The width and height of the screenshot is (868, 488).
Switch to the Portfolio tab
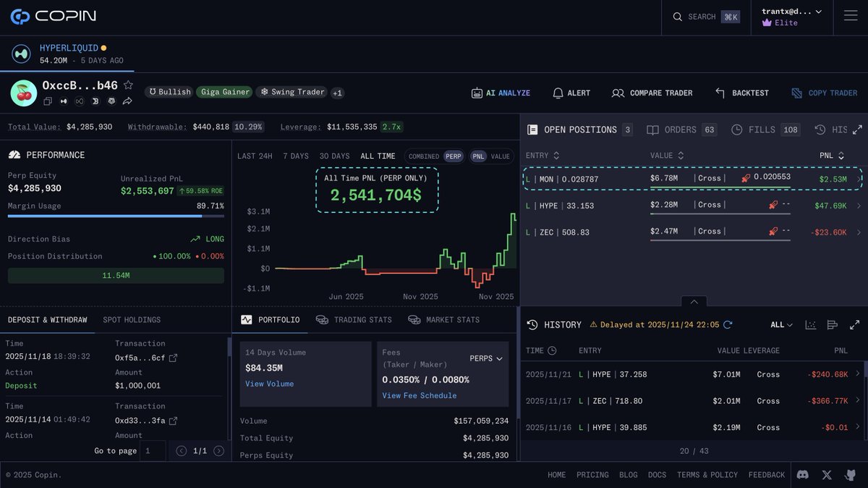tap(270, 320)
